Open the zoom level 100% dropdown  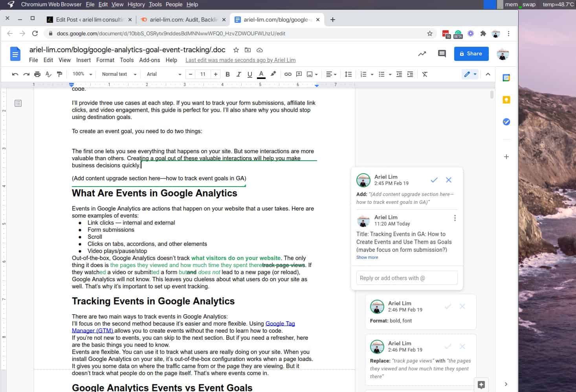click(x=82, y=74)
